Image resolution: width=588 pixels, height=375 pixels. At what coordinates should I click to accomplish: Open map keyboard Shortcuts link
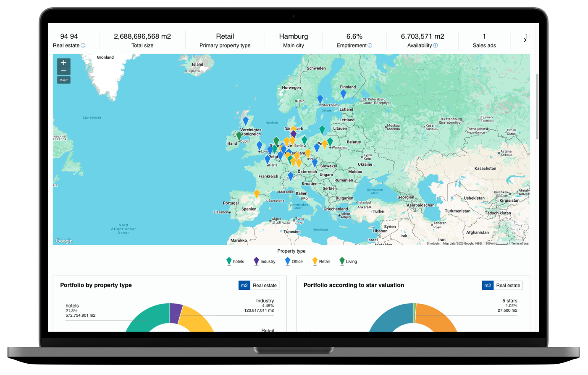coord(433,243)
